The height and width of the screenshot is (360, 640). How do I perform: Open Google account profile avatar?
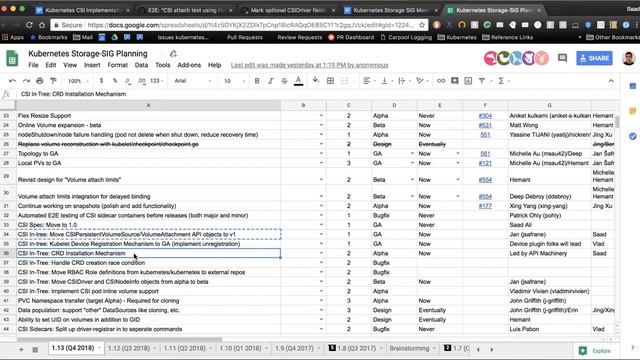coord(629,58)
